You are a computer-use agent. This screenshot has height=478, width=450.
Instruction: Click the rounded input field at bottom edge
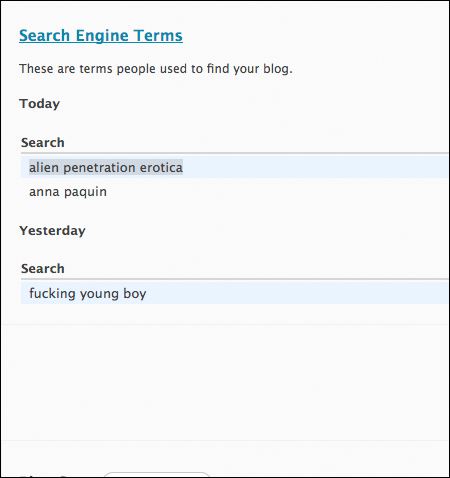(157, 474)
